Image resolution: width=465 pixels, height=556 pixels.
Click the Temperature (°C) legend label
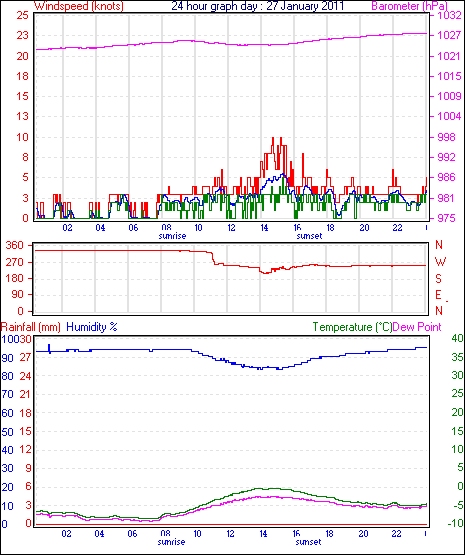[x=352, y=327]
